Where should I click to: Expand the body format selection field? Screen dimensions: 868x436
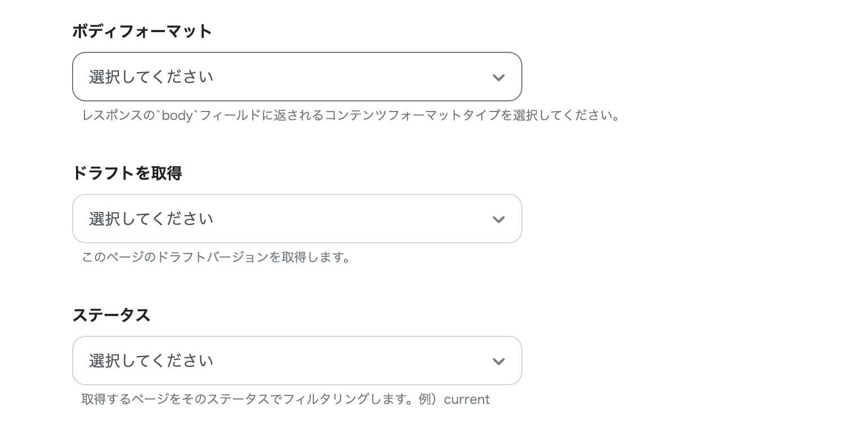click(x=297, y=77)
